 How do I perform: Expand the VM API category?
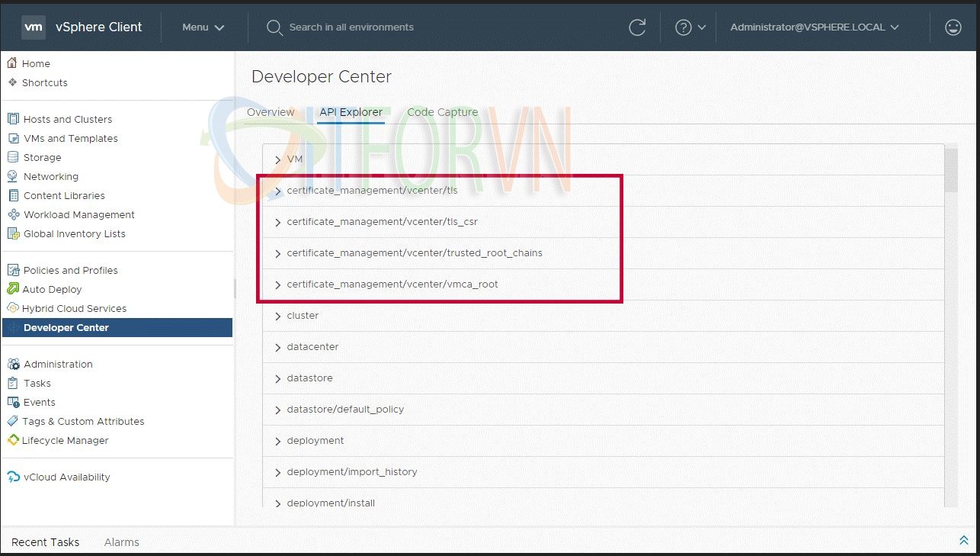pos(278,160)
